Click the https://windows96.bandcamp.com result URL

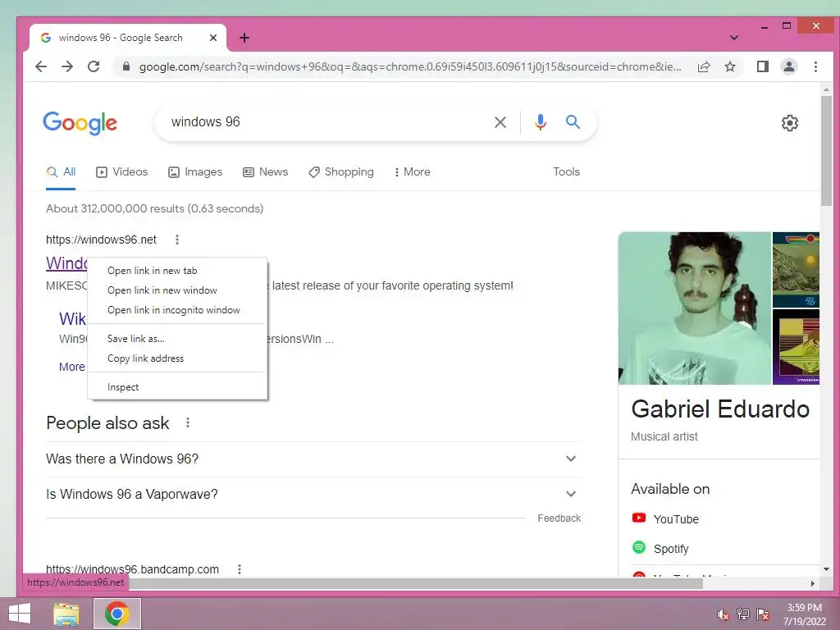pos(132,569)
